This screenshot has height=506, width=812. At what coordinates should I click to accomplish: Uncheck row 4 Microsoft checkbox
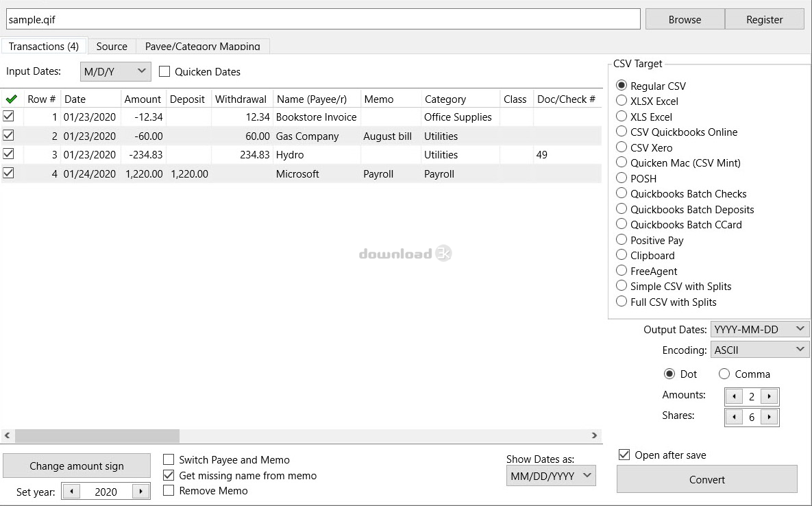(x=8, y=173)
